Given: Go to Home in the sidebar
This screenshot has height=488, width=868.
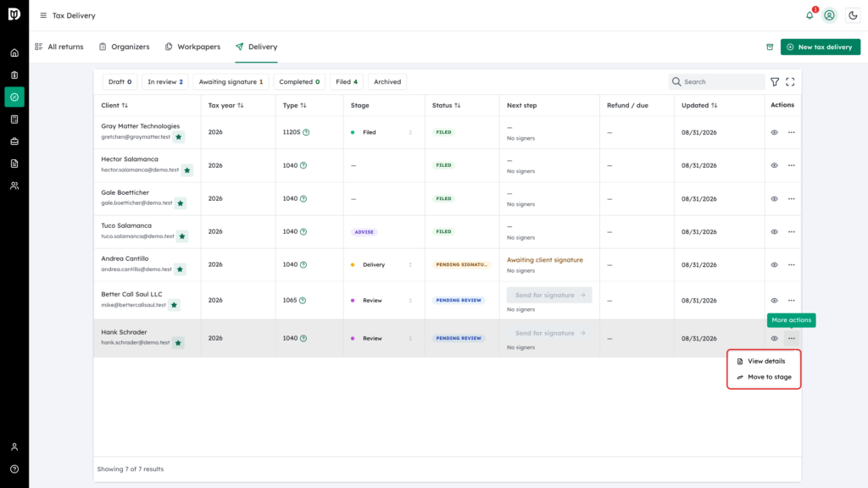Looking at the screenshot, I should pyautogui.click(x=14, y=53).
